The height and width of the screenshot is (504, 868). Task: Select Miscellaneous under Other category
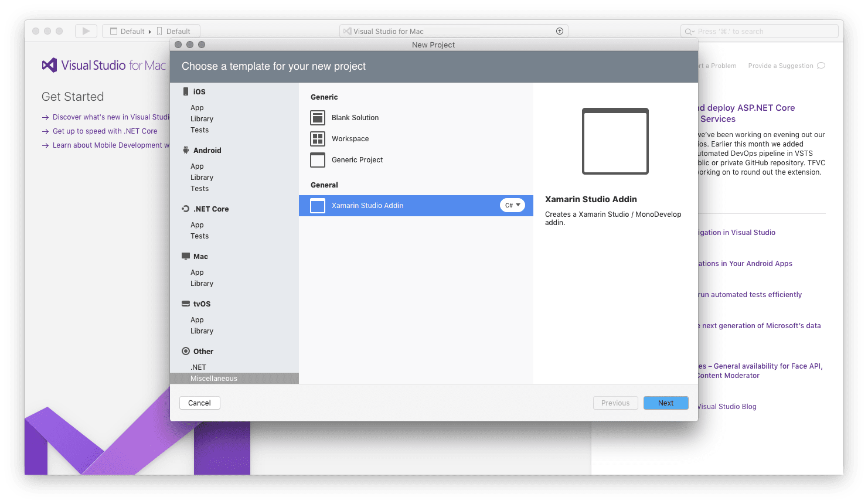click(234, 379)
